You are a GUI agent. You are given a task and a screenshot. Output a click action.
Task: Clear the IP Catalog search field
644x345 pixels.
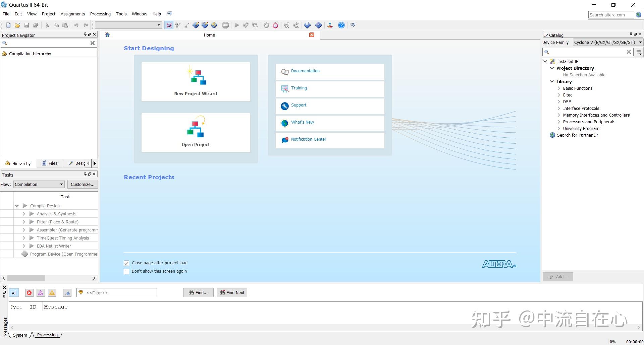pos(629,52)
